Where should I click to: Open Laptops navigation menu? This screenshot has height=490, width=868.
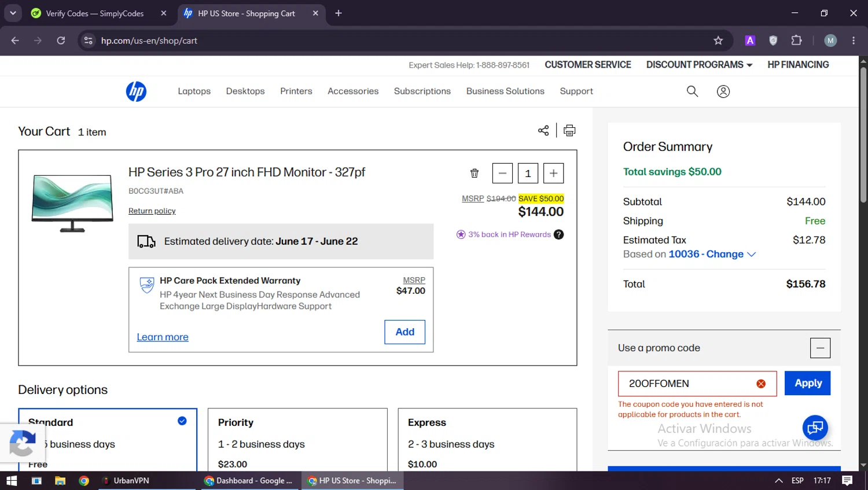194,91
